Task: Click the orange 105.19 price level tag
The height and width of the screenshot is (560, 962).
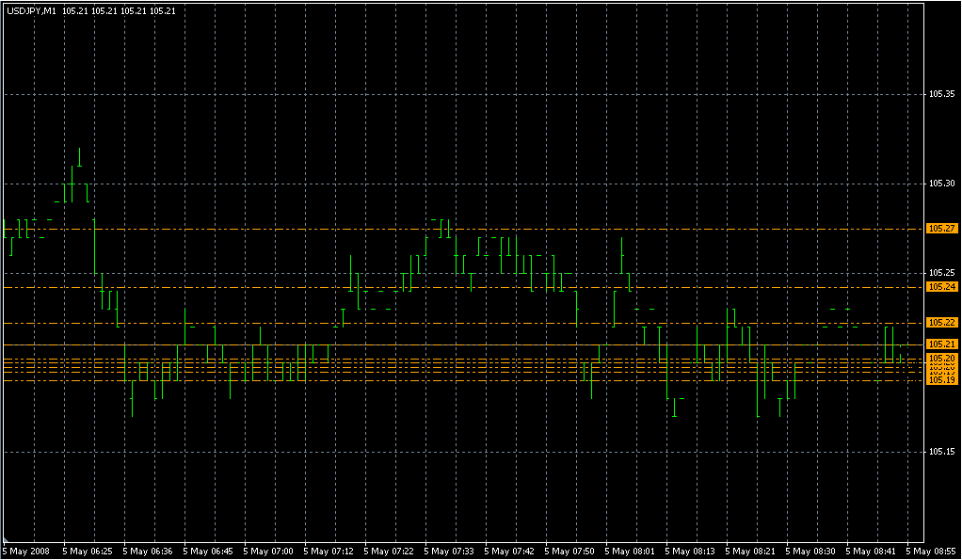Action: coord(941,380)
